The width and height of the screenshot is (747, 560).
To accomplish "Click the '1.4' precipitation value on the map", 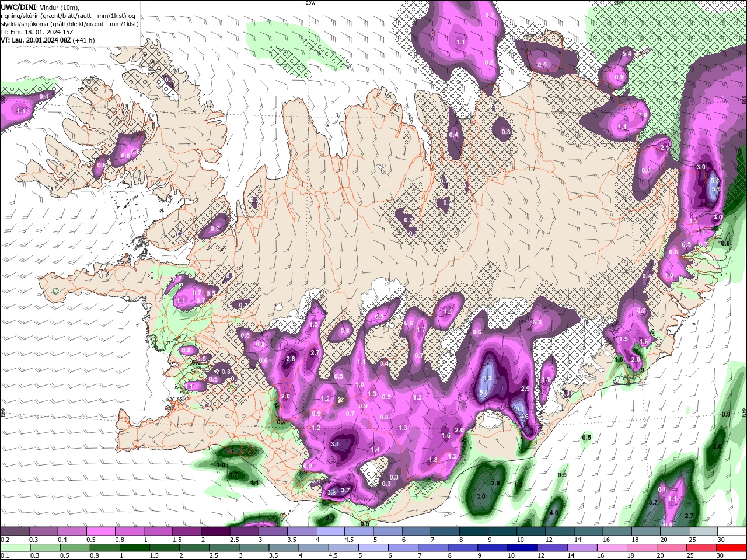I will pyautogui.click(x=375, y=449).
